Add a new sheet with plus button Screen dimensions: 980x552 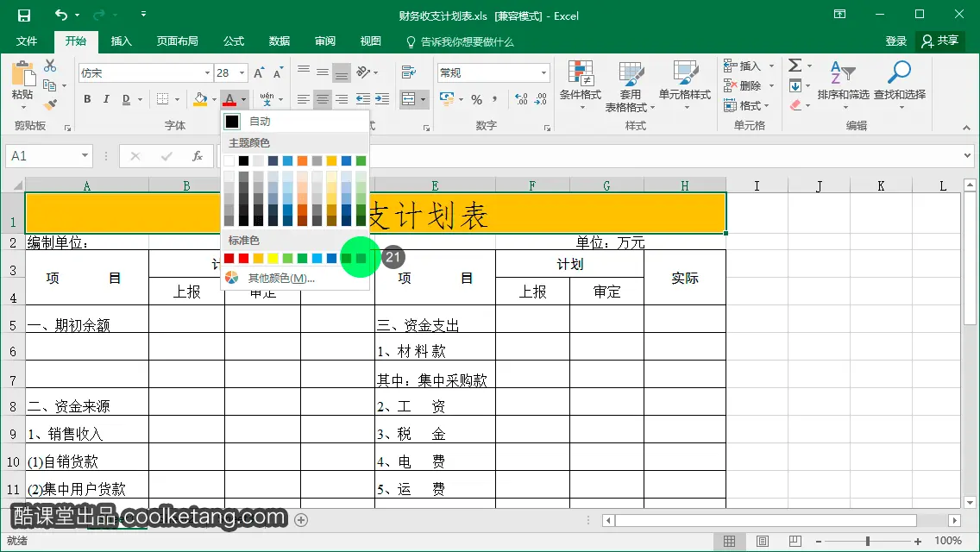301,519
